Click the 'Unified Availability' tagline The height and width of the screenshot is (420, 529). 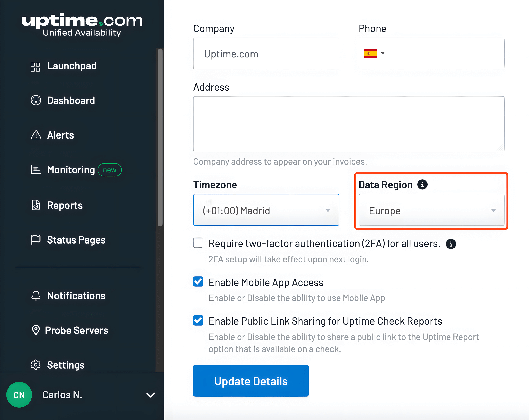tap(82, 33)
